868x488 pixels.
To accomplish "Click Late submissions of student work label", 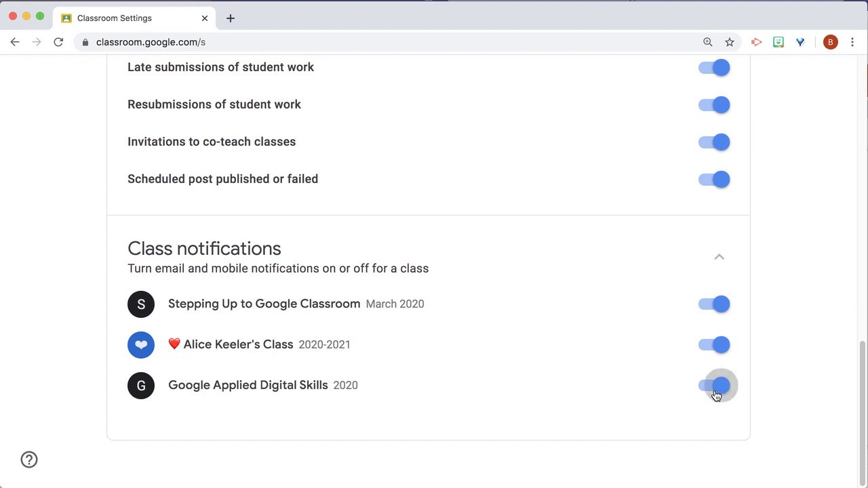I will coord(220,67).
